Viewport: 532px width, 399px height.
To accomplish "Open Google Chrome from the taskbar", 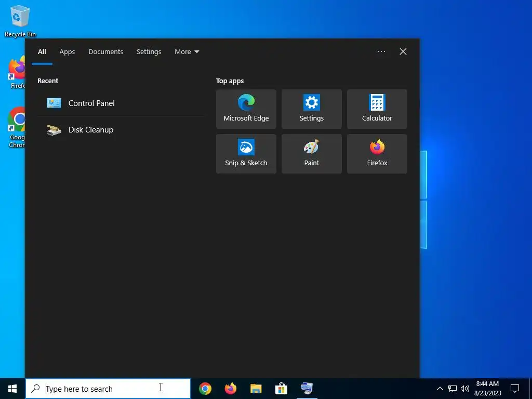I will pyautogui.click(x=205, y=389).
